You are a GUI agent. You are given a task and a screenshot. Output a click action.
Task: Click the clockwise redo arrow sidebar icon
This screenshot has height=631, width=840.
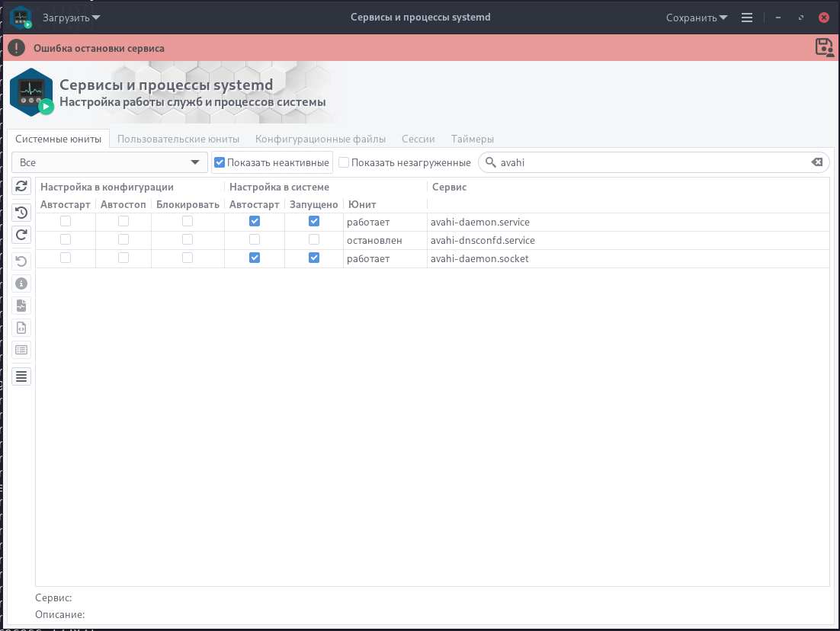[21, 235]
